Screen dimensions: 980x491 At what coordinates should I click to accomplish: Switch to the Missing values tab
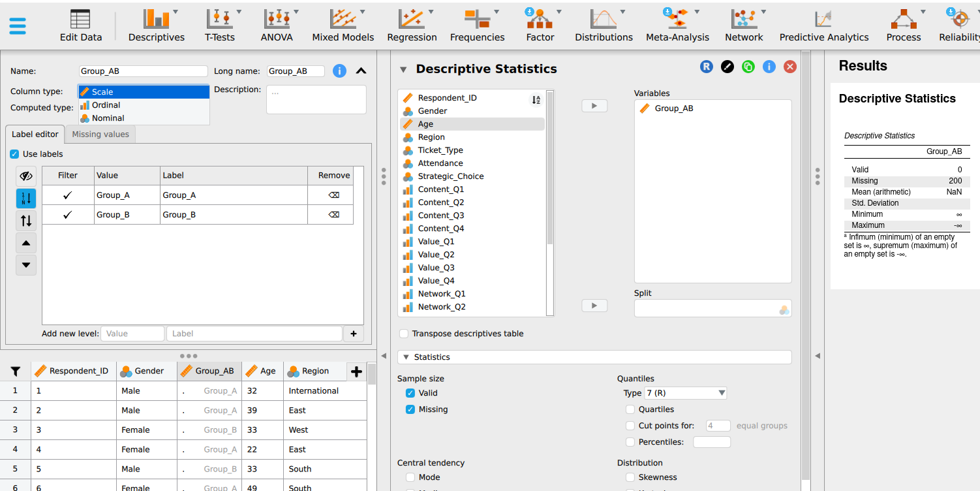pyautogui.click(x=100, y=135)
